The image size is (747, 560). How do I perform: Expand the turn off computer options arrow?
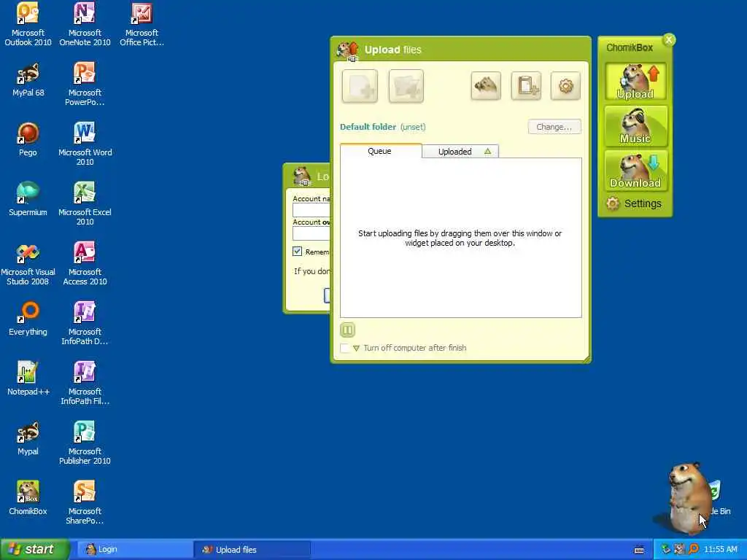(x=356, y=348)
